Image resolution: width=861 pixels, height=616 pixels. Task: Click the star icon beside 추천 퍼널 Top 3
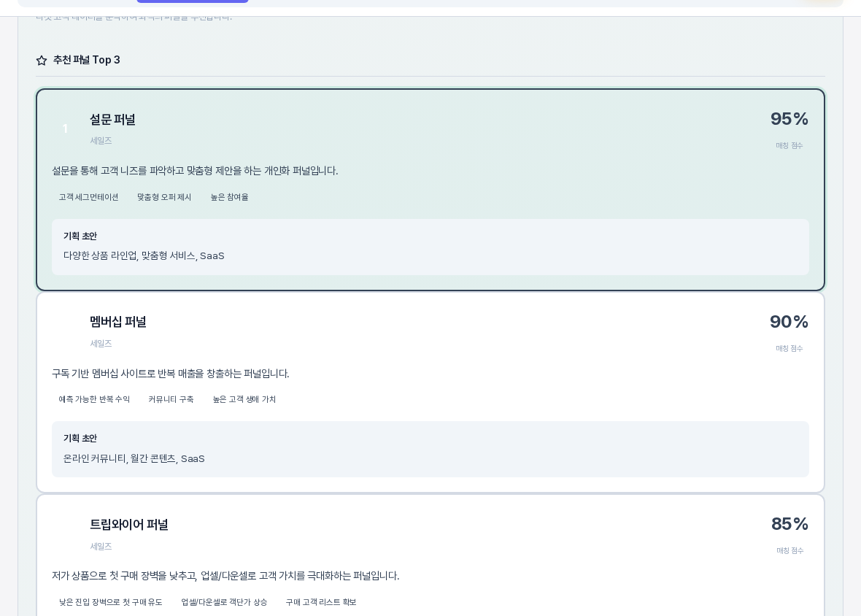pos(41,61)
